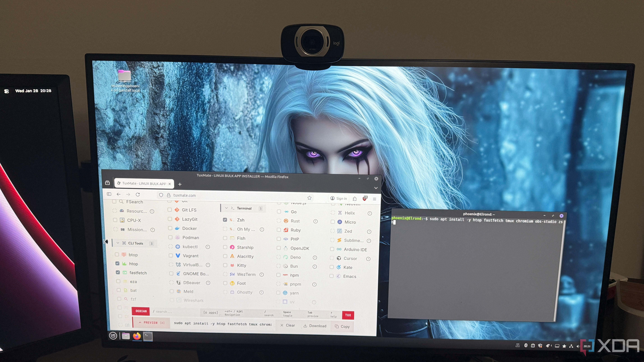The height and width of the screenshot is (362, 644).
Task: Open a new Firefox tab
Action: pos(180,184)
